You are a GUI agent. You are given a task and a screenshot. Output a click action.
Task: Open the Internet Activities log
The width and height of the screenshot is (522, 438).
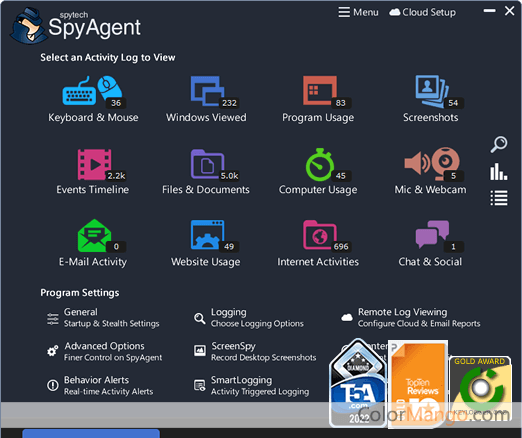coord(318,243)
